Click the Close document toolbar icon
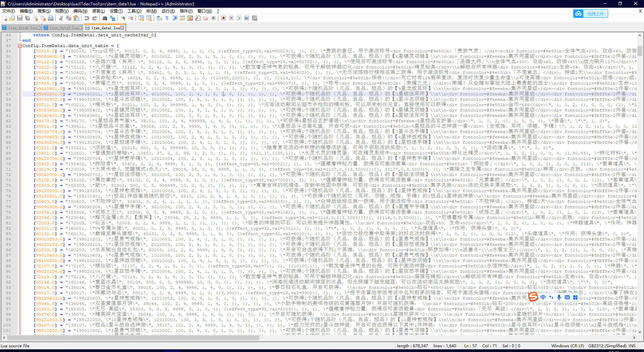The width and height of the screenshot is (644, 352). [x=35, y=18]
